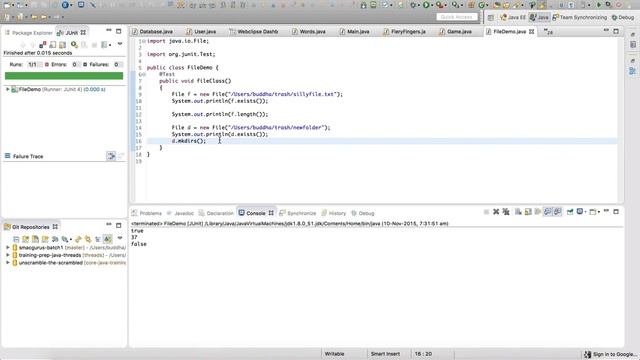Viewport: 640px width, 360px height.
Task: Minimize the JUnit view panel
Action: point(109,31)
